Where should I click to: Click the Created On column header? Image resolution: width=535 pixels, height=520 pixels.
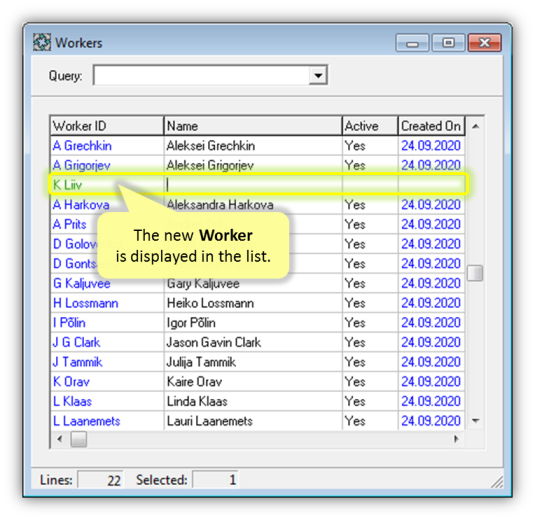coord(431,126)
